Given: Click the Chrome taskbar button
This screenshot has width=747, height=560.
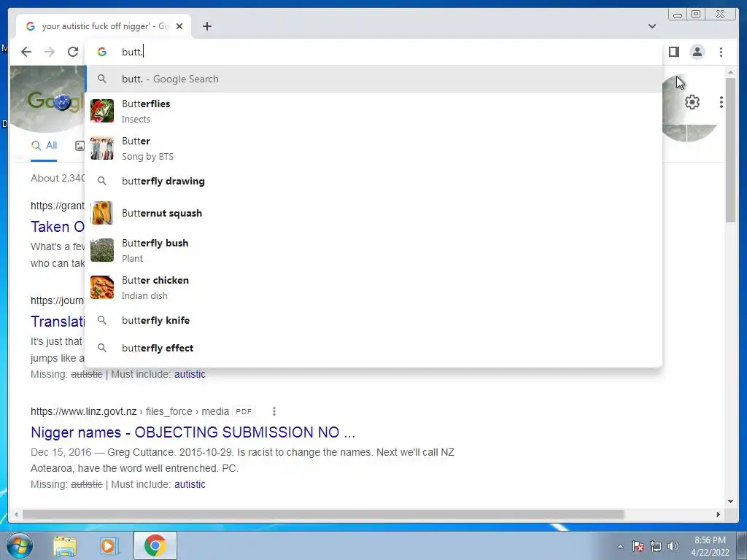Looking at the screenshot, I should pyautogui.click(x=155, y=545).
